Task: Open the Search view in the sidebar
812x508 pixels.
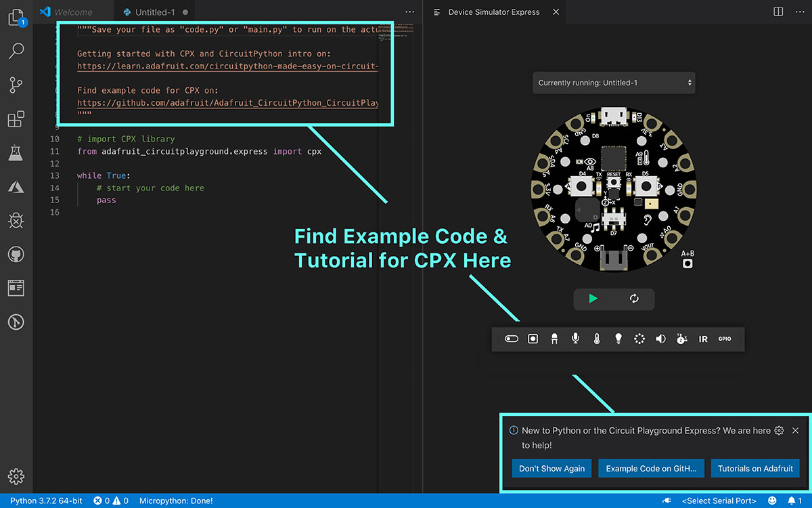Action: pos(16,51)
